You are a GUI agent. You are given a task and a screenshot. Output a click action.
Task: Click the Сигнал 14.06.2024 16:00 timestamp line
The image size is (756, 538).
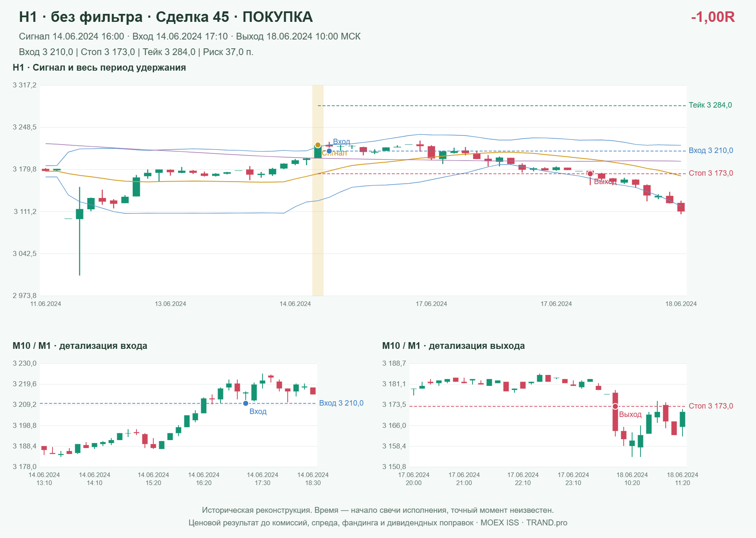tap(190, 37)
